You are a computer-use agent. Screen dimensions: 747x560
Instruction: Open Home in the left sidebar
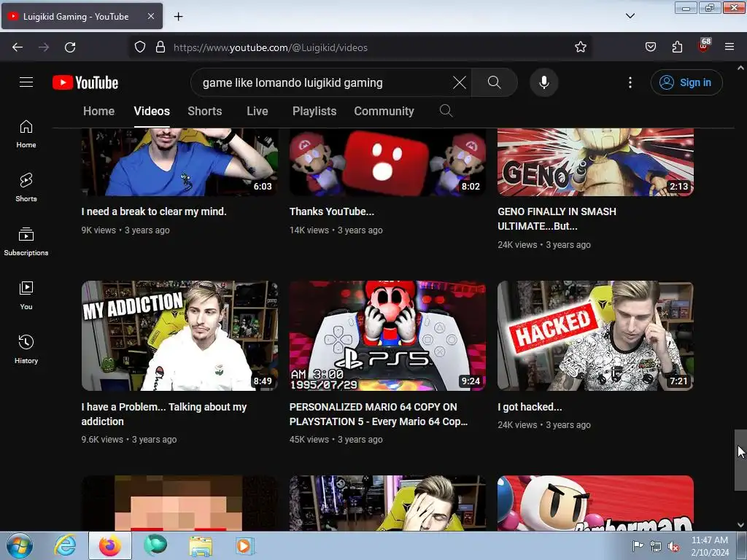[26, 134]
